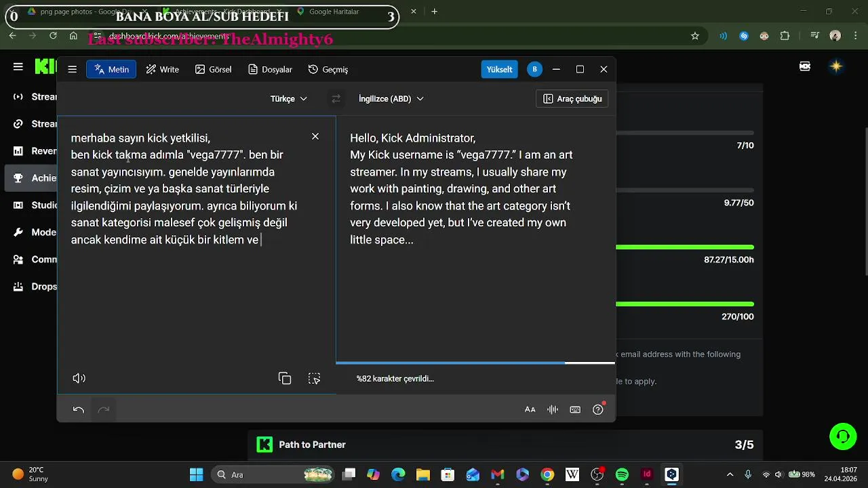
Task: Open the Chrome profile avatar
Action: [835, 36]
